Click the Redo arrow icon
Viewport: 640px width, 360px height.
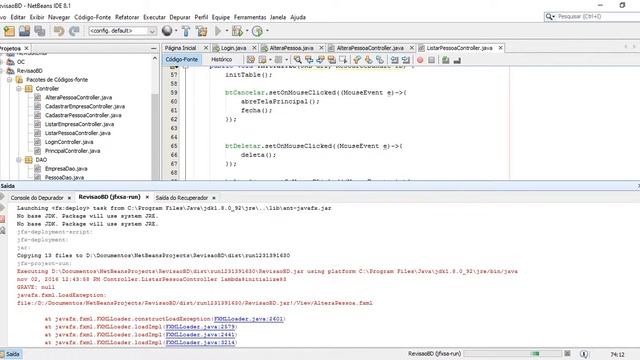click(74, 31)
